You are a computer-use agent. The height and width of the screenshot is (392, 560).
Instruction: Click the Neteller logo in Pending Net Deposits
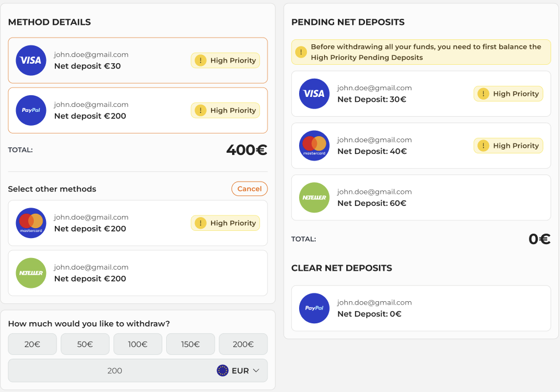314,198
